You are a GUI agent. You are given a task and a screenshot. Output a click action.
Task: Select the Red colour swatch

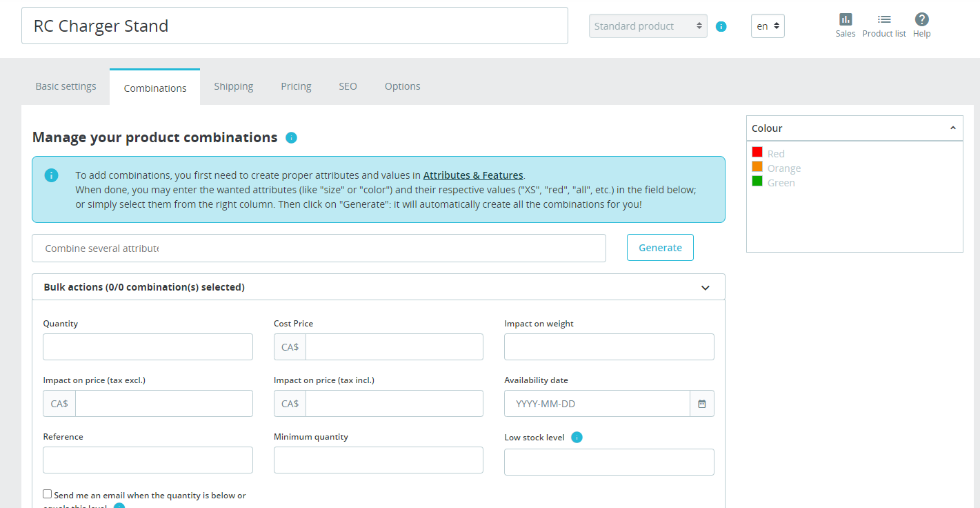tap(757, 153)
